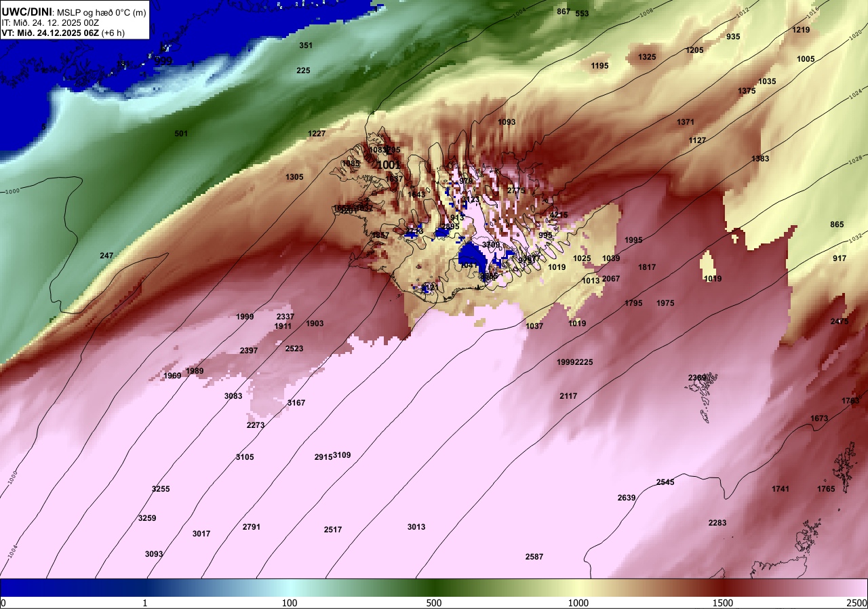Viewport: 868px width, 609px height.
Task: Click the 1005 height value
Action: click(x=806, y=59)
